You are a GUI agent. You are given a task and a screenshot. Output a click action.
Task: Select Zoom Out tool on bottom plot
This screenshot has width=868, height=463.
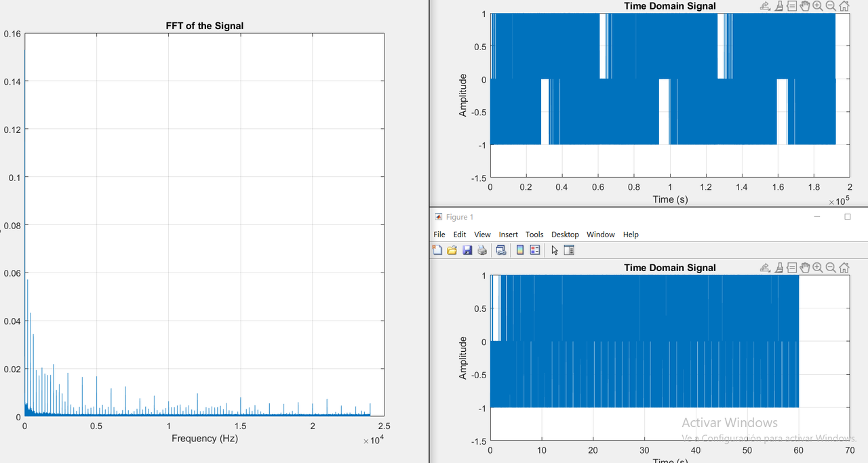tap(831, 268)
